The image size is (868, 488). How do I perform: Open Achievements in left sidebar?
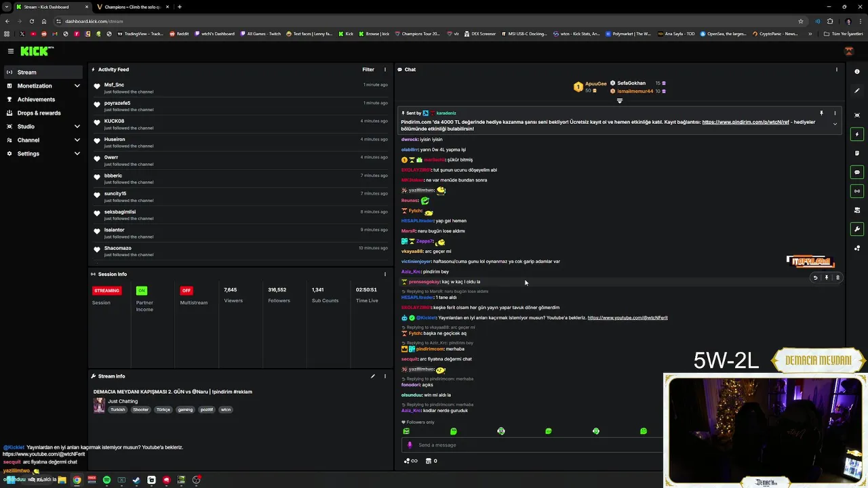pyautogui.click(x=43, y=99)
